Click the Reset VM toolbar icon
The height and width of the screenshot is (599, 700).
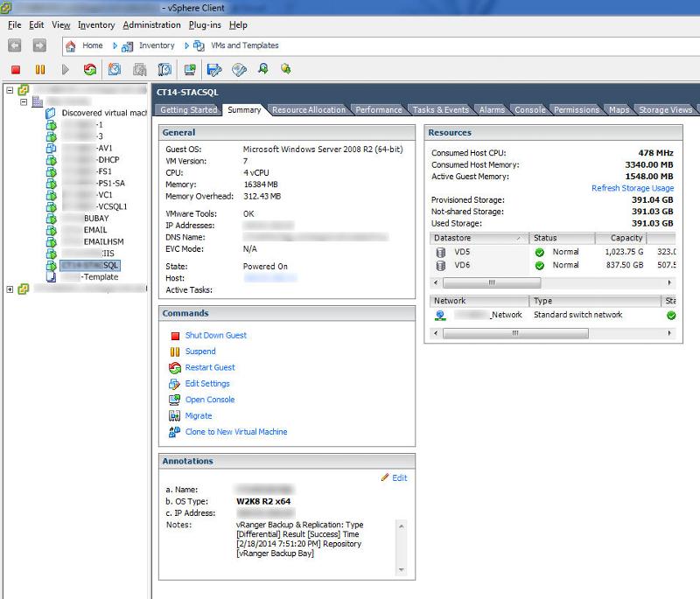pos(90,69)
